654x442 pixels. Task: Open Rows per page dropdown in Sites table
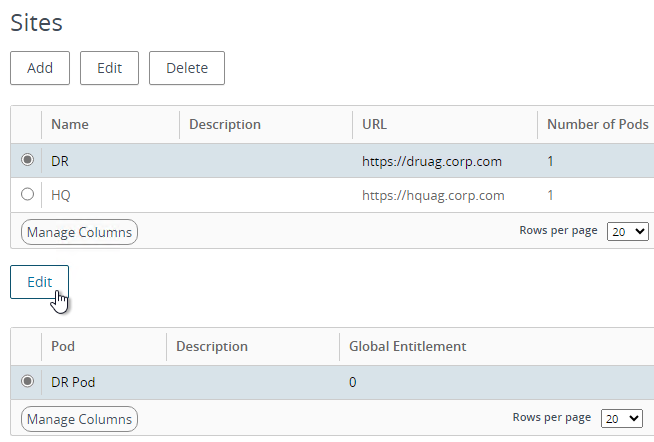point(628,231)
